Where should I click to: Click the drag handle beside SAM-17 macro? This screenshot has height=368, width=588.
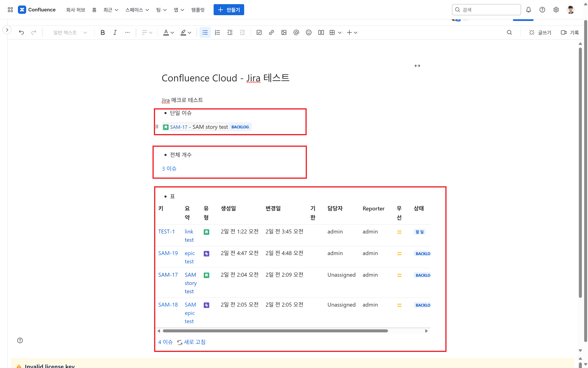(x=157, y=126)
